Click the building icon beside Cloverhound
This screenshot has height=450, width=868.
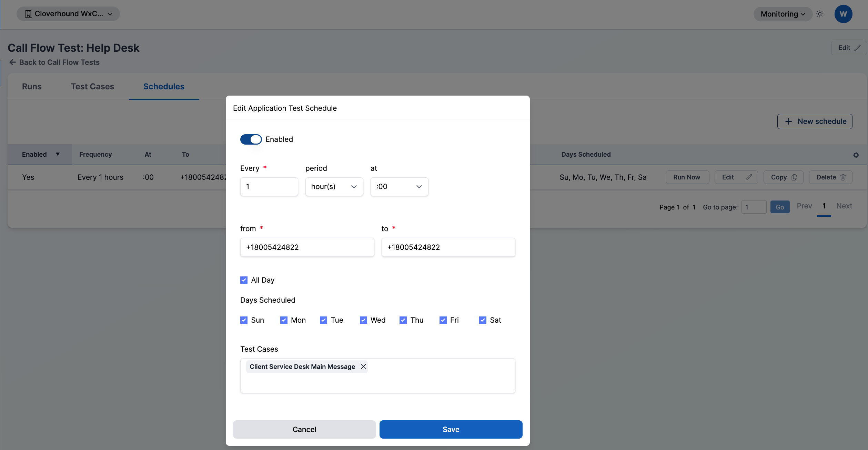pos(28,14)
